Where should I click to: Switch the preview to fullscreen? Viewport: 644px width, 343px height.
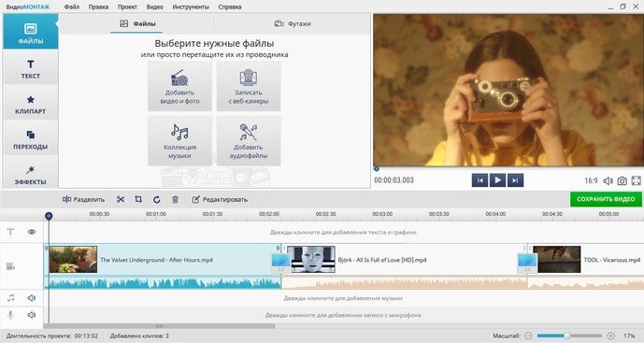tap(637, 180)
